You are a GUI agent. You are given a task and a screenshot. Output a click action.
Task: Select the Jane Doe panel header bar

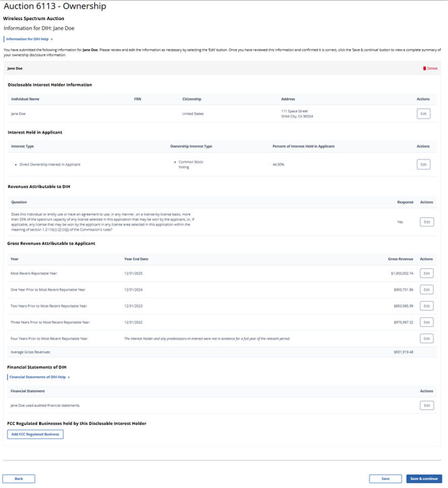coord(202,68)
